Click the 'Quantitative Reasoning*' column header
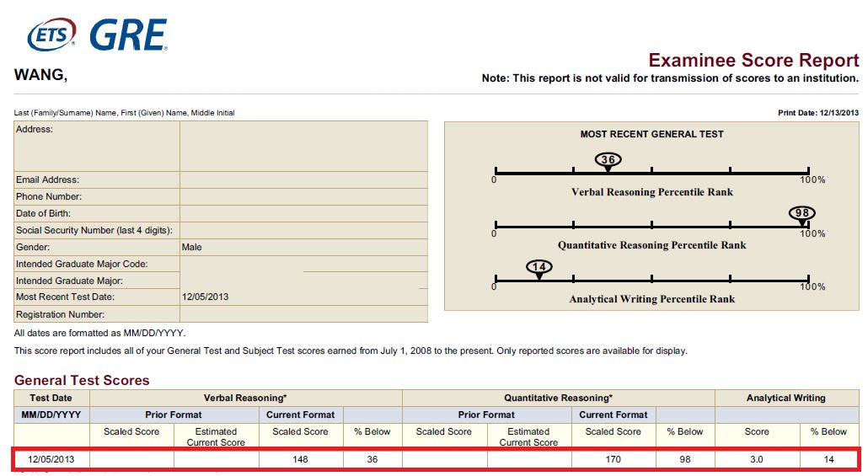Image resolution: width=868 pixels, height=476 pixels. coord(558,398)
